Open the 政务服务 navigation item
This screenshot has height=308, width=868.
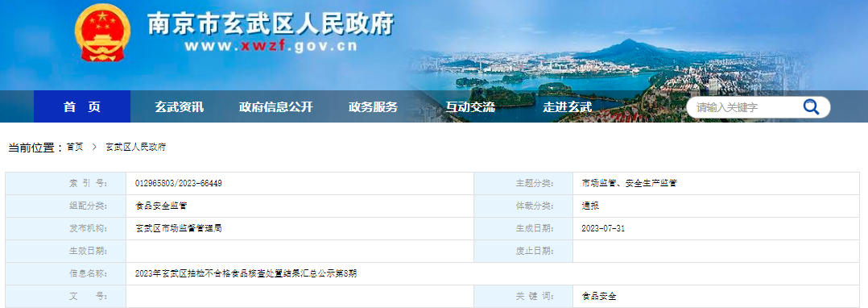(373, 107)
